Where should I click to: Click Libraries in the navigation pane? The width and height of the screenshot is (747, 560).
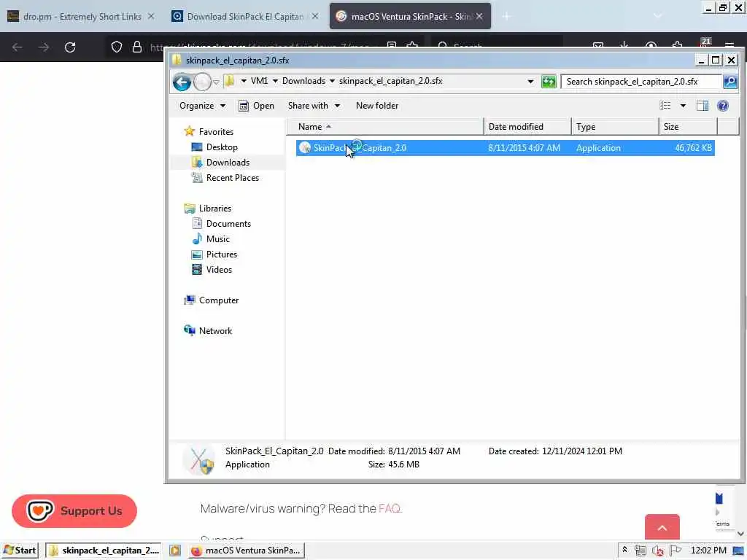tap(215, 209)
